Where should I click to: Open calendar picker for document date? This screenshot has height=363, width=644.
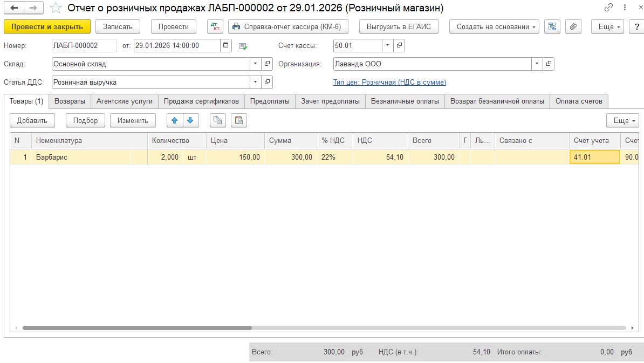point(226,46)
